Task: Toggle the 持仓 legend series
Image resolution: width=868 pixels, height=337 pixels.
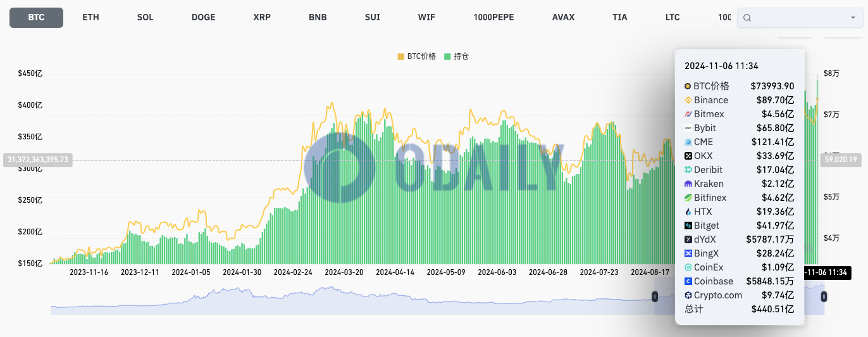Action: [x=456, y=56]
